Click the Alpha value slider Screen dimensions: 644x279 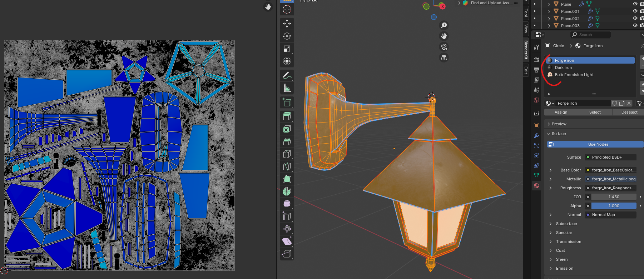[614, 206]
